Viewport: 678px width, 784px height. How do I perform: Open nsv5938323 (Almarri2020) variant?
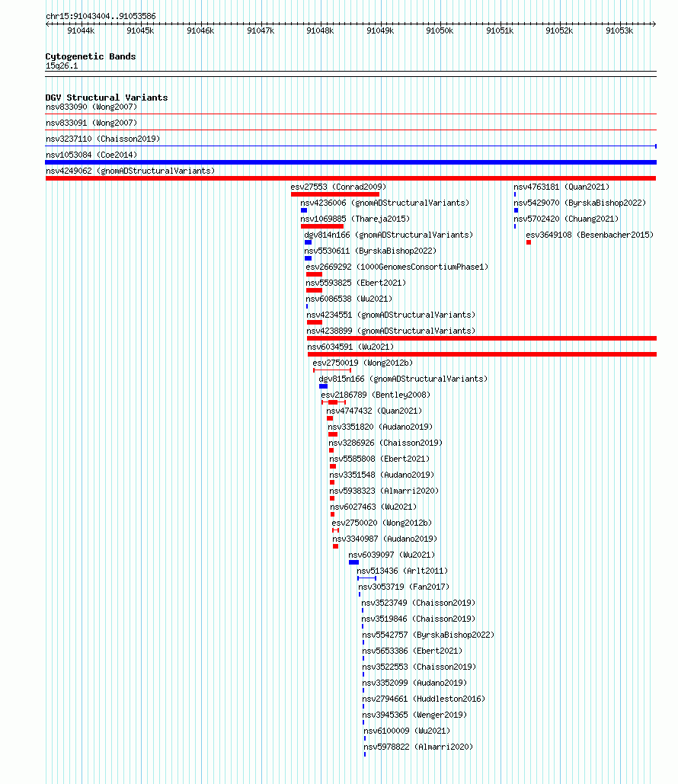[x=384, y=491]
